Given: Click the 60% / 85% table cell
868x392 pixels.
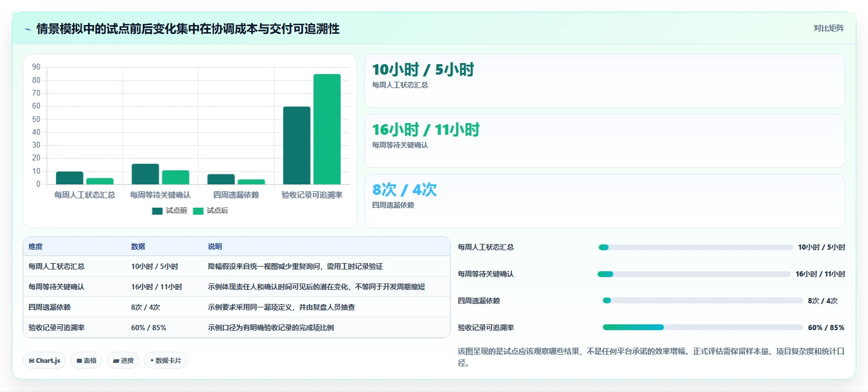Looking at the screenshot, I should click(149, 327).
